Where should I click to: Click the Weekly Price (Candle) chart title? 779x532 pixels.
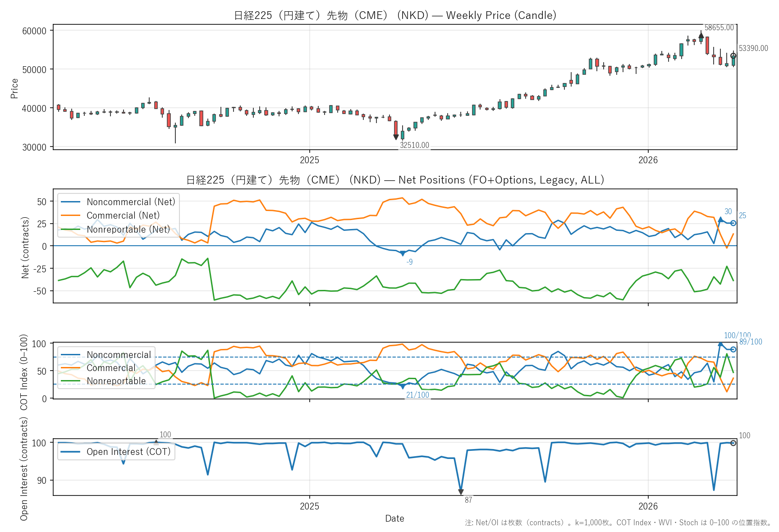(395, 15)
